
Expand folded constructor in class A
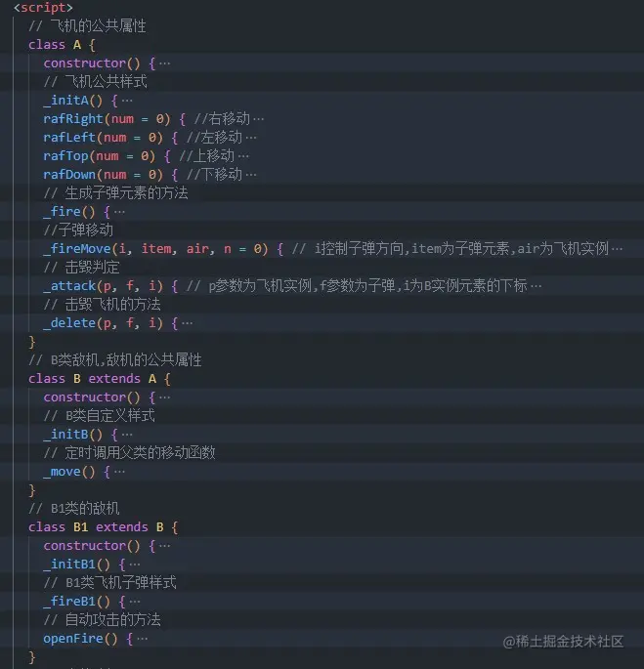point(165,63)
